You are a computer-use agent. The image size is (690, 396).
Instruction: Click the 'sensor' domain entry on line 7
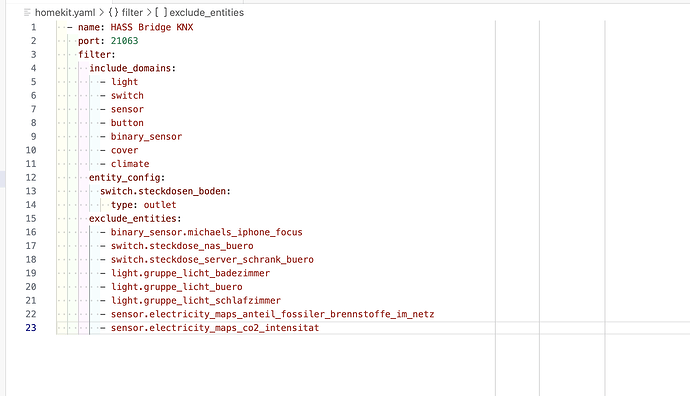point(127,109)
